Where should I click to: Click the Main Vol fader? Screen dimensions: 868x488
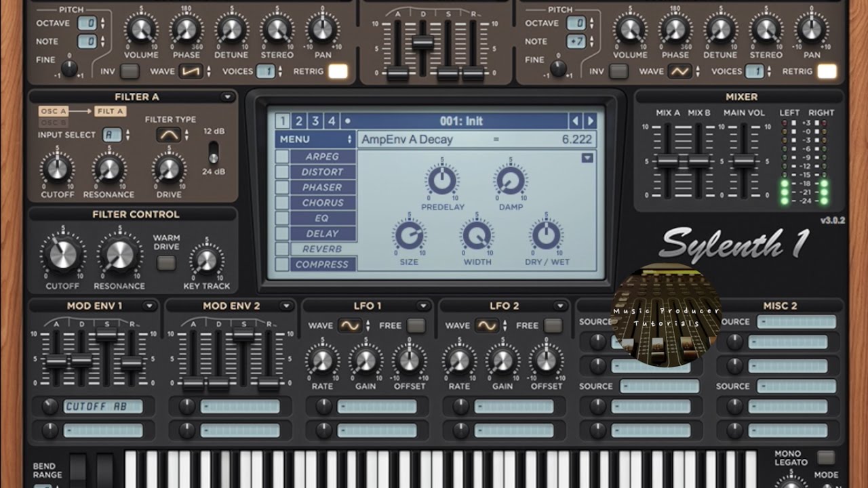click(x=744, y=161)
